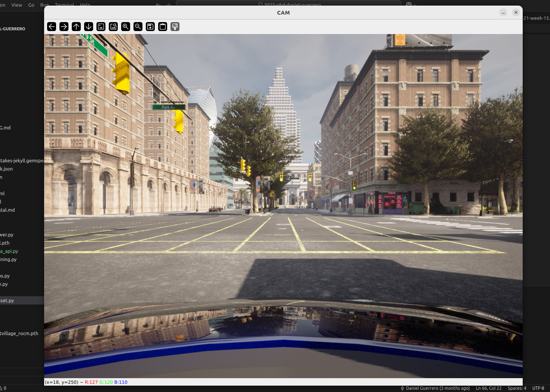
Task: Pan the image down with the down arrow
Action: coord(89,27)
